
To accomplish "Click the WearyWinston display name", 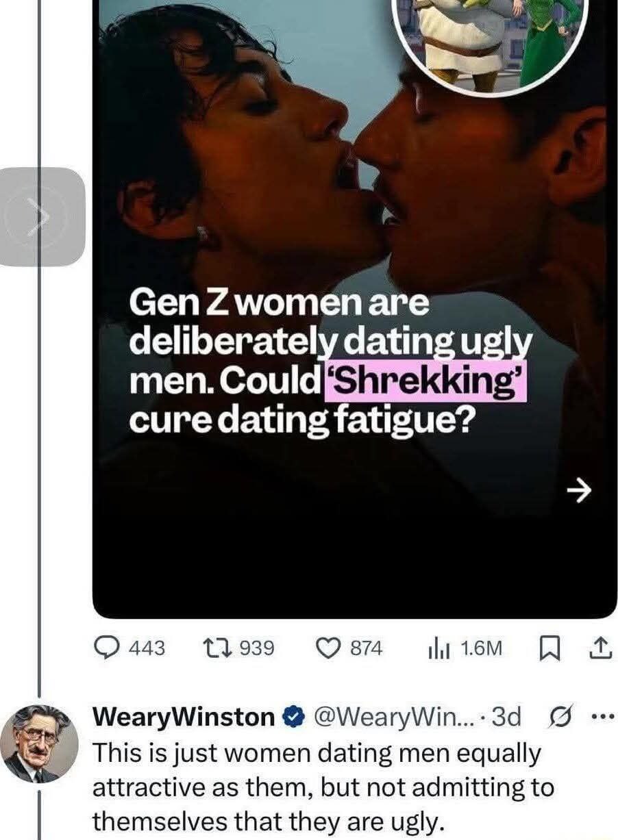I will pos(184,717).
